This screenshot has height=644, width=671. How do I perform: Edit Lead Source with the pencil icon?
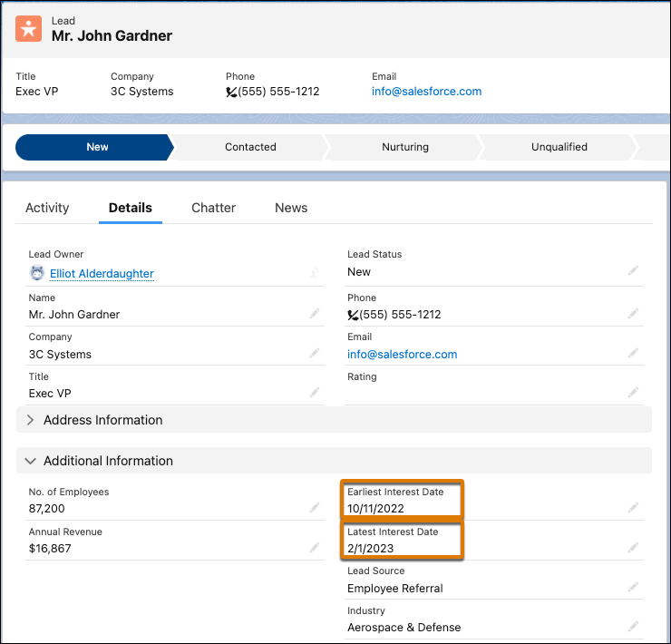pyautogui.click(x=633, y=587)
